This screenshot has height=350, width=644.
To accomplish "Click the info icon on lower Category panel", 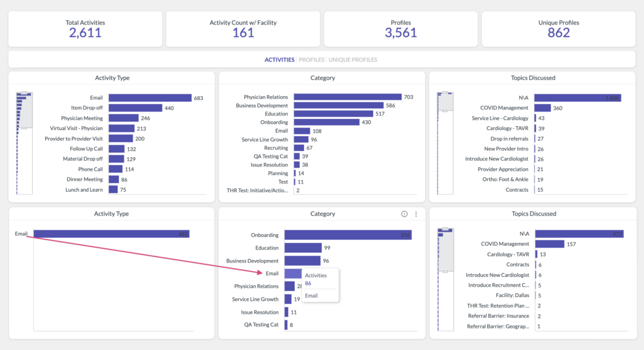I will [404, 214].
